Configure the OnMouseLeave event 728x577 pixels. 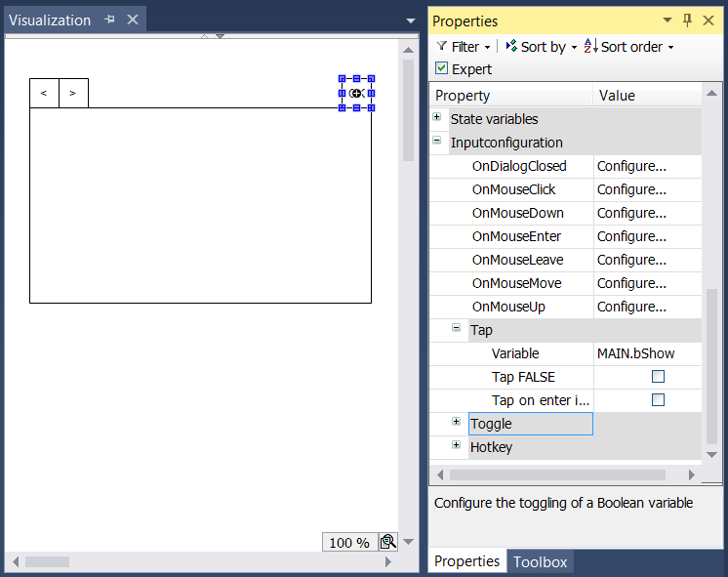tap(647, 260)
